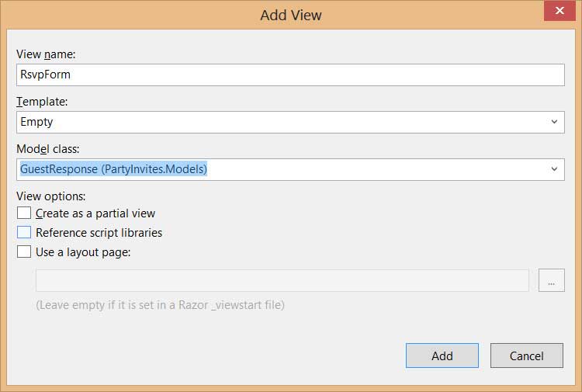Screen dimensions: 582x392
Task: Focus the View name field containing RsvpForm
Action: click(290, 75)
